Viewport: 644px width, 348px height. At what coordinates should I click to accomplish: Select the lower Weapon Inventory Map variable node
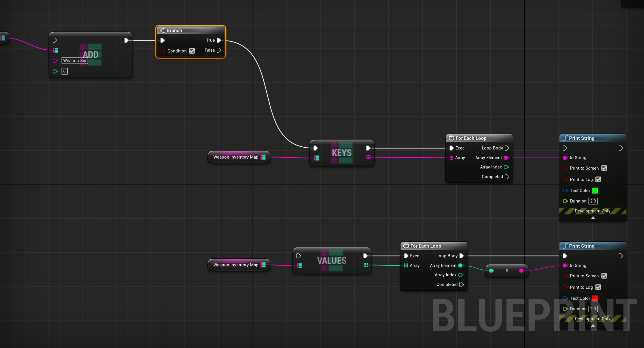click(x=239, y=265)
